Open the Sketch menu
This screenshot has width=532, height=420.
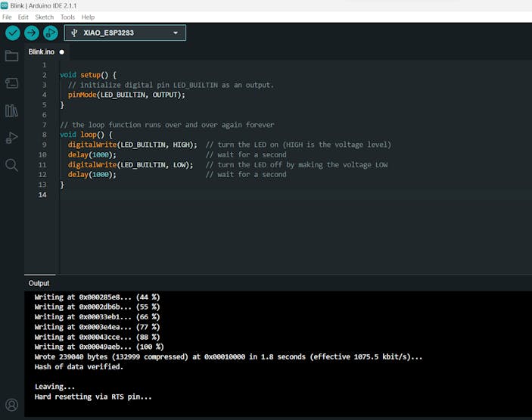coord(45,17)
